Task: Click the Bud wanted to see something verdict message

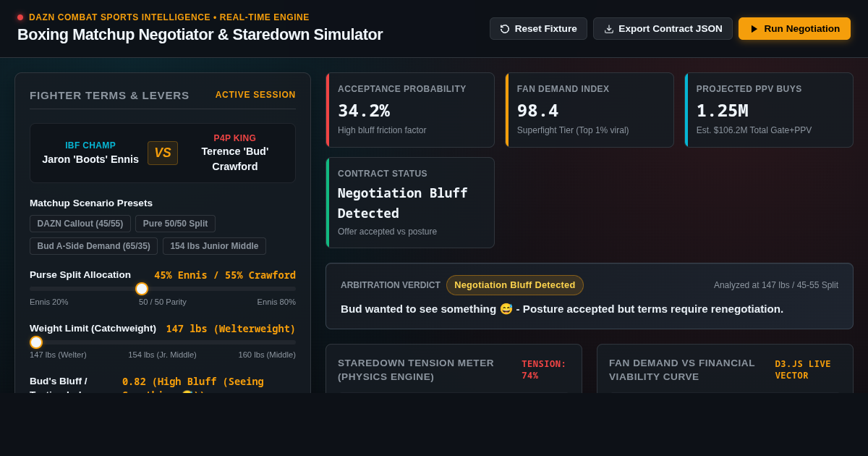Action: [562, 309]
